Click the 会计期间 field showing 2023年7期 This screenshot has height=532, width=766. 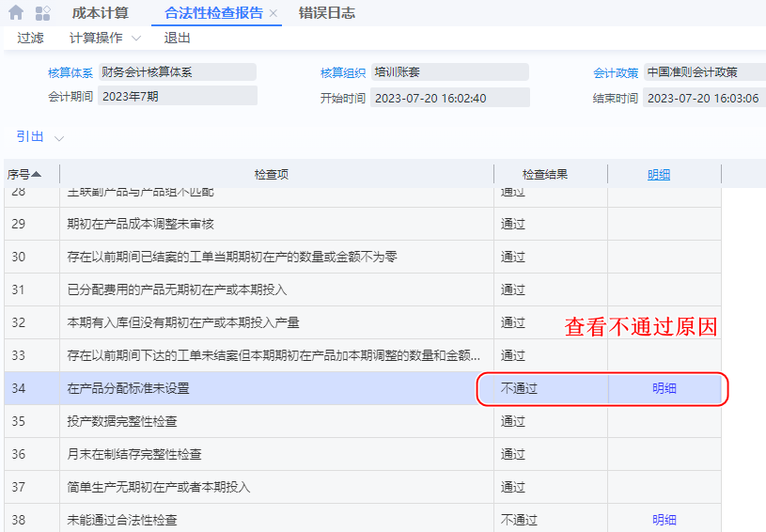tap(177, 96)
